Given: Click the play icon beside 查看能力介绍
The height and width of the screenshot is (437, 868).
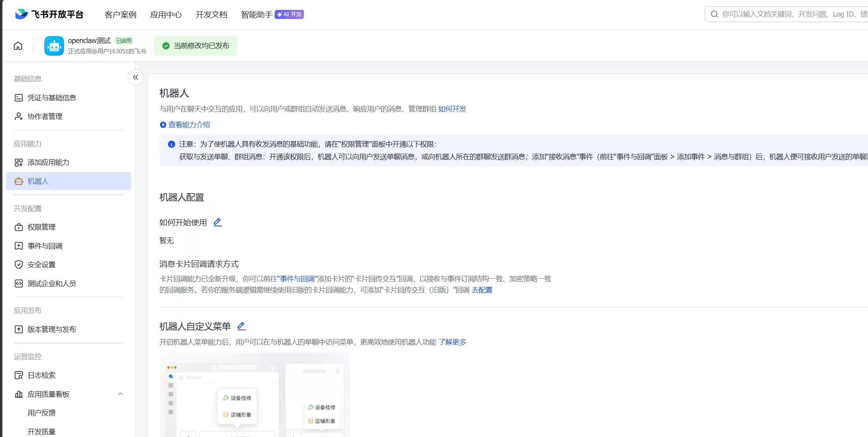Looking at the screenshot, I should [163, 125].
